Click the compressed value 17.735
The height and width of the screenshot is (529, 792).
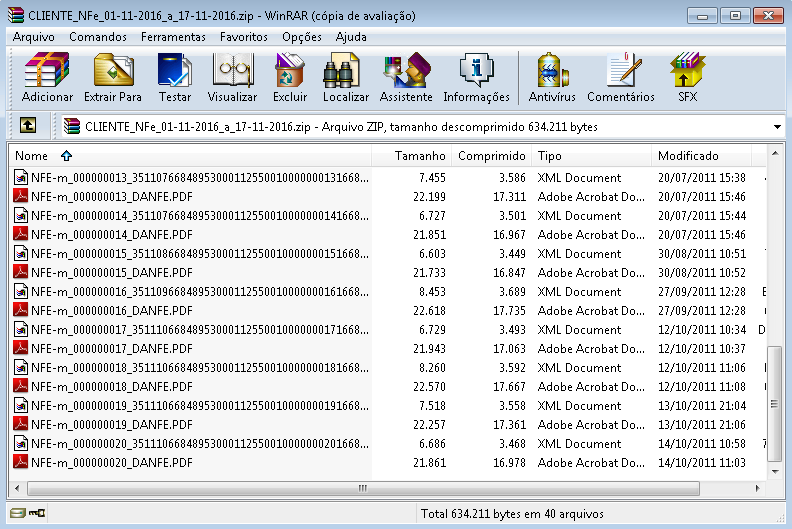pyautogui.click(x=509, y=310)
